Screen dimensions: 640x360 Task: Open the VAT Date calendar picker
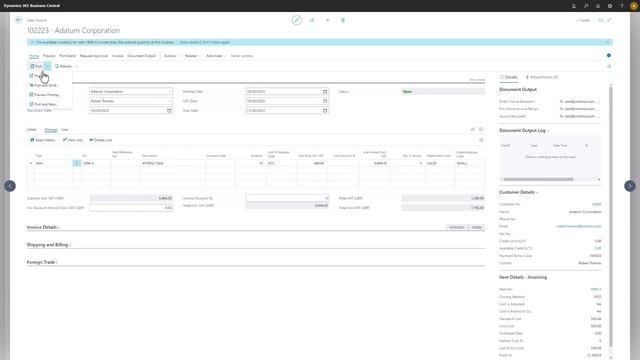click(x=325, y=101)
